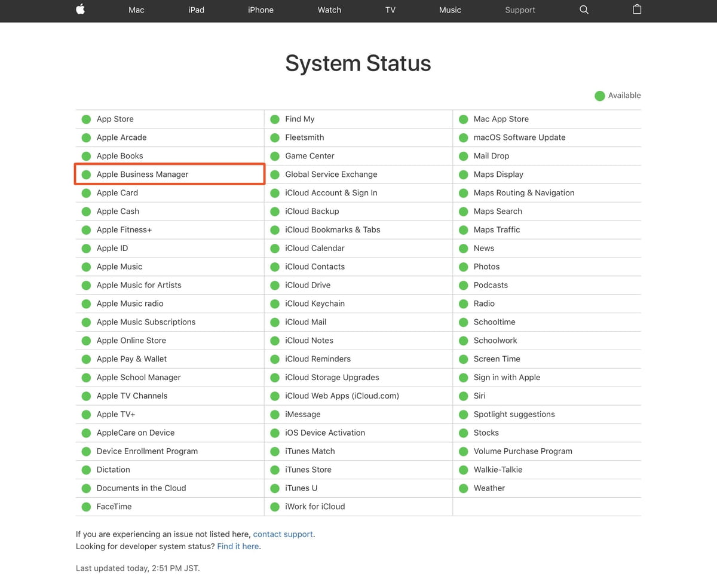The image size is (717, 588).
Task: Select Sign in with Apple entry
Action: [x=507, y=378]
